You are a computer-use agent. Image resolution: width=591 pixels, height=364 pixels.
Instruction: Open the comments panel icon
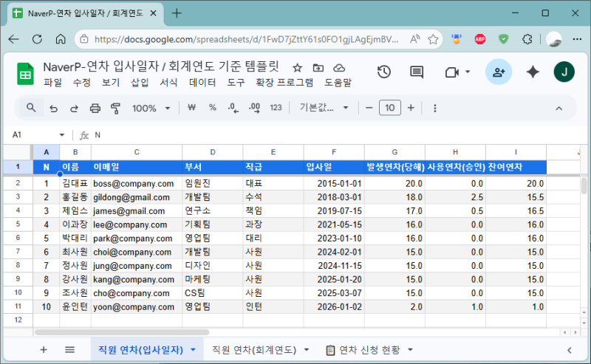click(417, 72)
